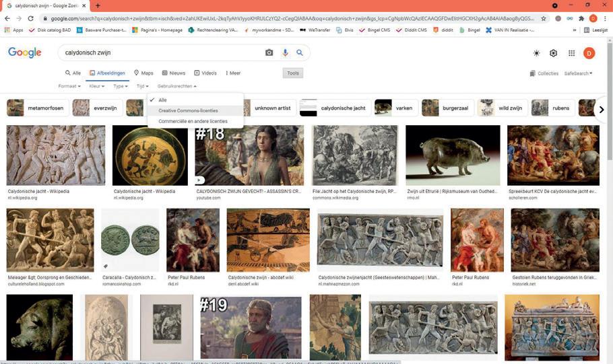The image size is (613, 364).
Task: Open Google settings gear icon
Action: 553,53
